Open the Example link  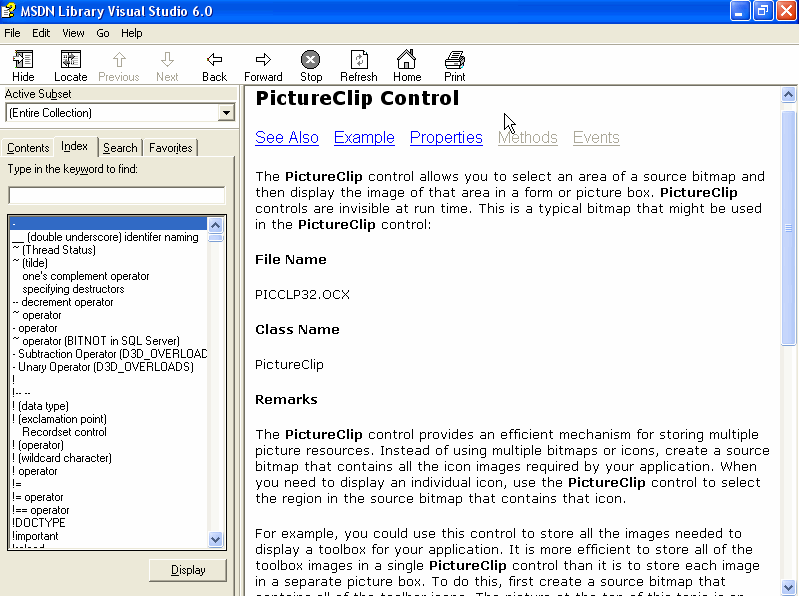point(364,138)
